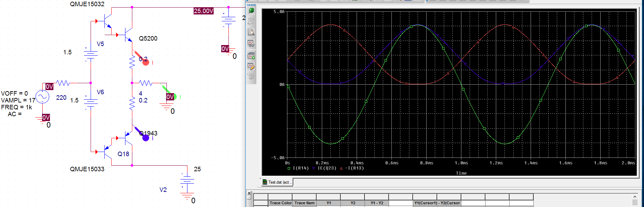Click the -5.0A y-axis label
The width and height of the screenshot is (644, 207).
[278, 158]
